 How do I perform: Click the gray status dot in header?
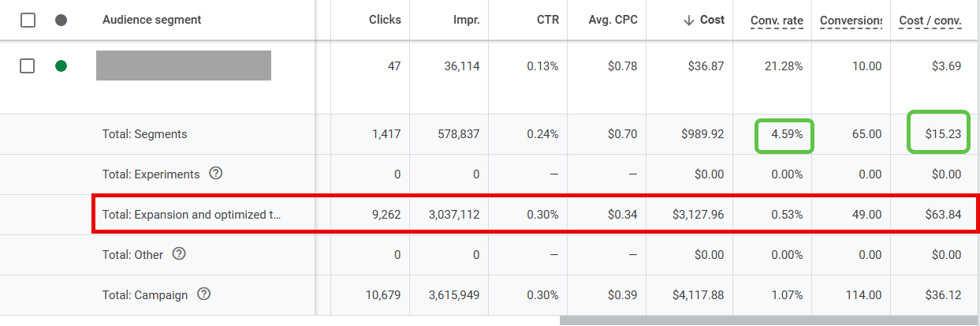tap(61, 21)
